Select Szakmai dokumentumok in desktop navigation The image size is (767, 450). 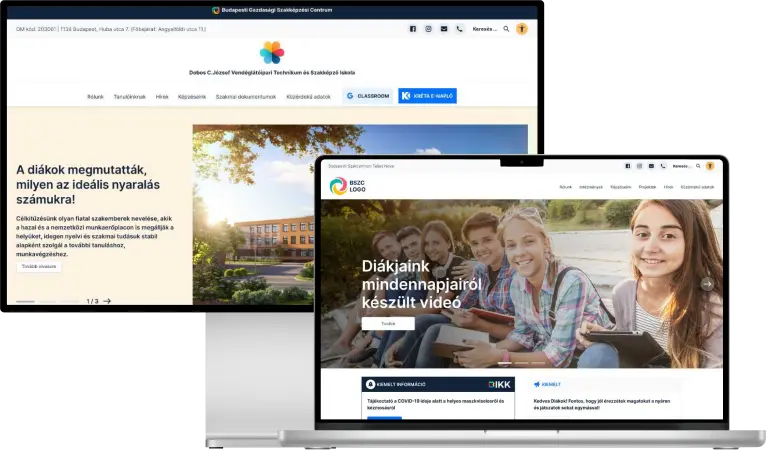(246, 97)
